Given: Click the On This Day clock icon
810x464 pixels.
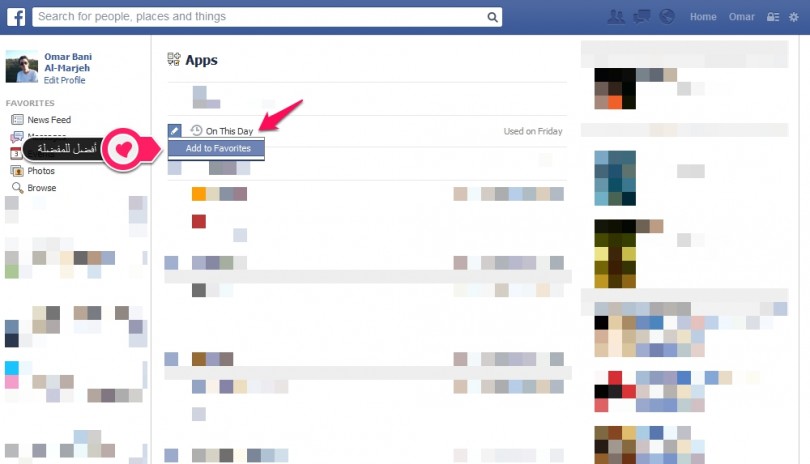Looking at the screenshot, I should (x=196, y=130).
